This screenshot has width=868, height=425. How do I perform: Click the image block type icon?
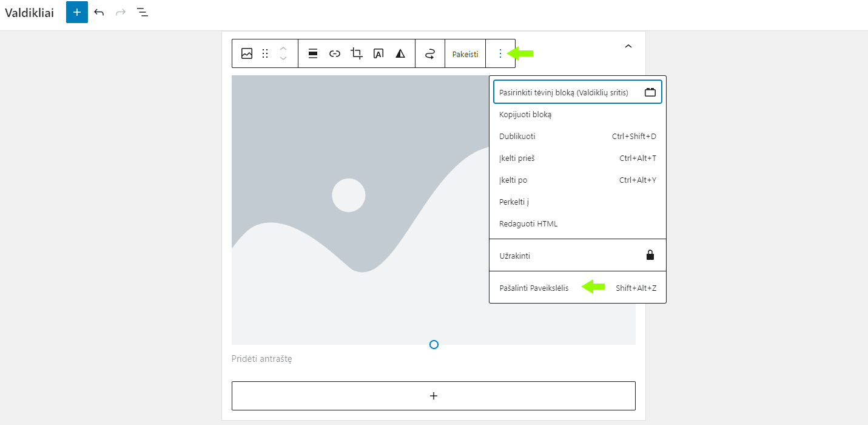[247, 53]
